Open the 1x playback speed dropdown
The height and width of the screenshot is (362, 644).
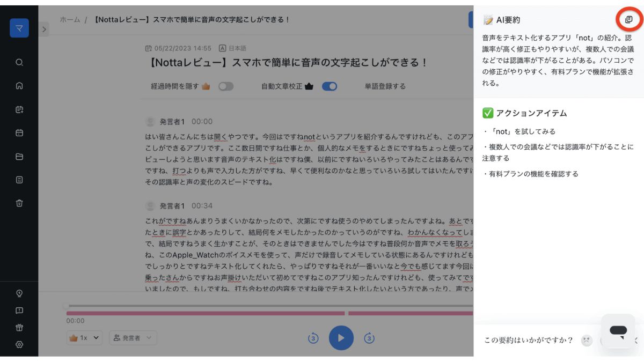(x=84, y=338)
